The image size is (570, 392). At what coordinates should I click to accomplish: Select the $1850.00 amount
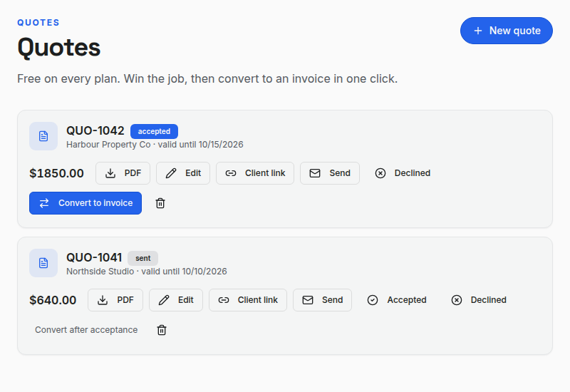pos(57,173)
